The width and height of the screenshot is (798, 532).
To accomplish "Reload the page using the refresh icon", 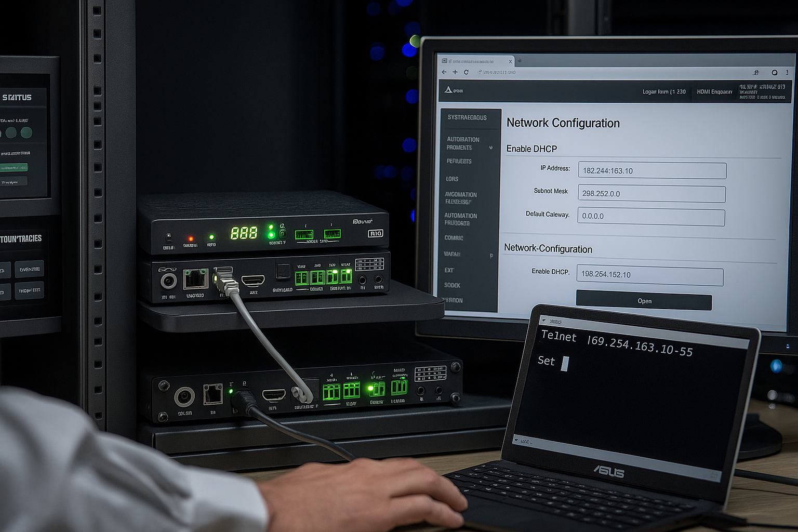I will tap(466, 72).
